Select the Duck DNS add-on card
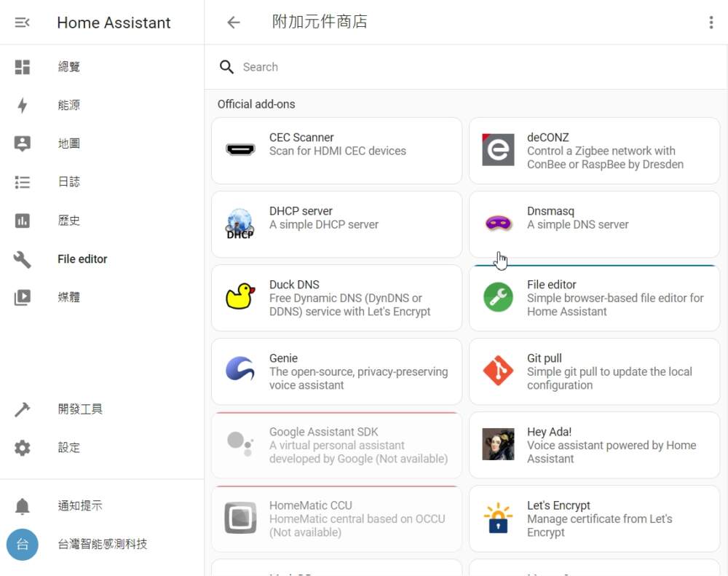 tap(336, 297)
